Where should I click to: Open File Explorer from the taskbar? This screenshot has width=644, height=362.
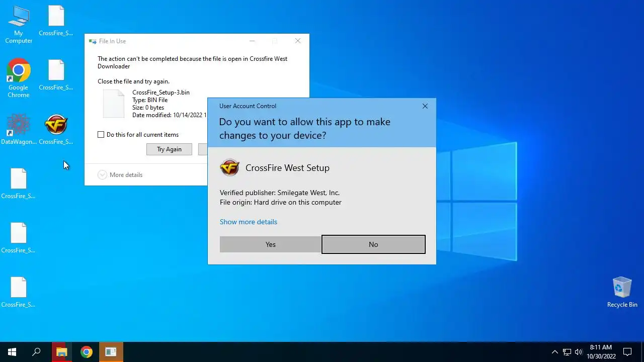[61, 352]
